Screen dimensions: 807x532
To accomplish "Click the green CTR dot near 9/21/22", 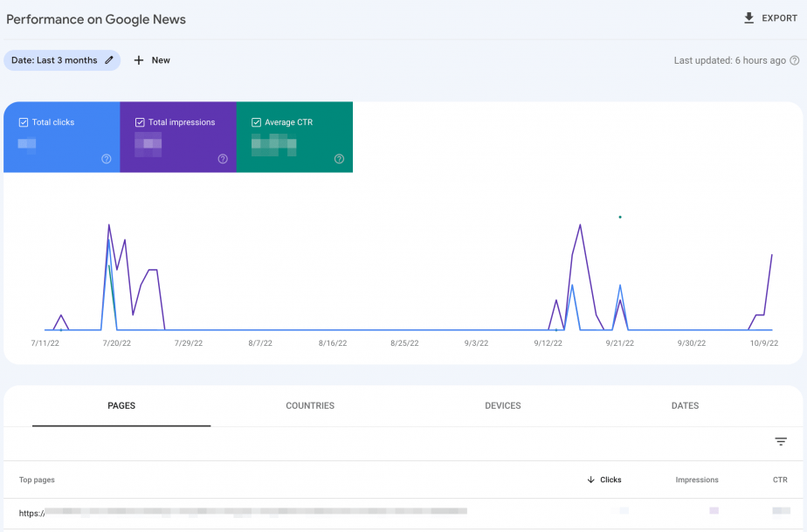I will (x=620, y=217).
